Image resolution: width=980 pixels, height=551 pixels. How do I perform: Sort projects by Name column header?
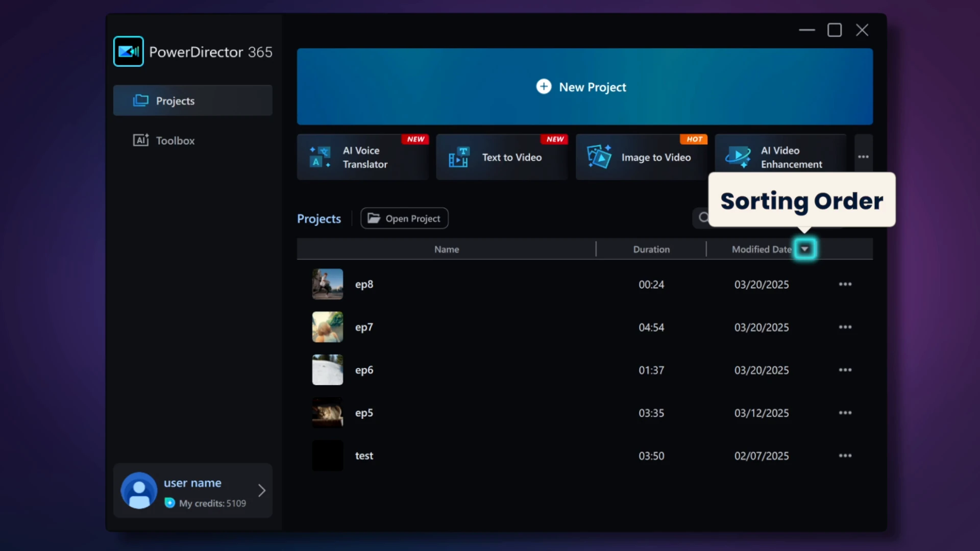[x=447, y=249]
